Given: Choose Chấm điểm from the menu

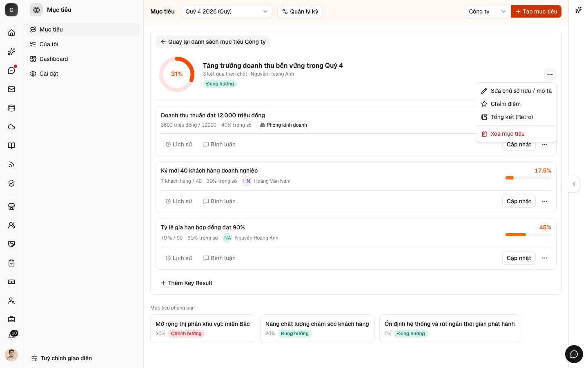Looking at the screenshot, I should pyautogui.click(x=516, y=104).
